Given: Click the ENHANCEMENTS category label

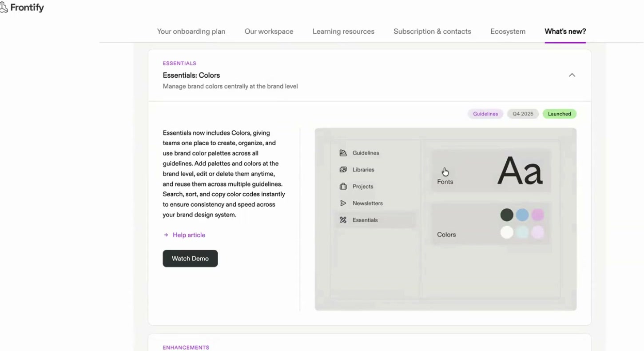Looking at the screenshot, I should coord(186,347).
